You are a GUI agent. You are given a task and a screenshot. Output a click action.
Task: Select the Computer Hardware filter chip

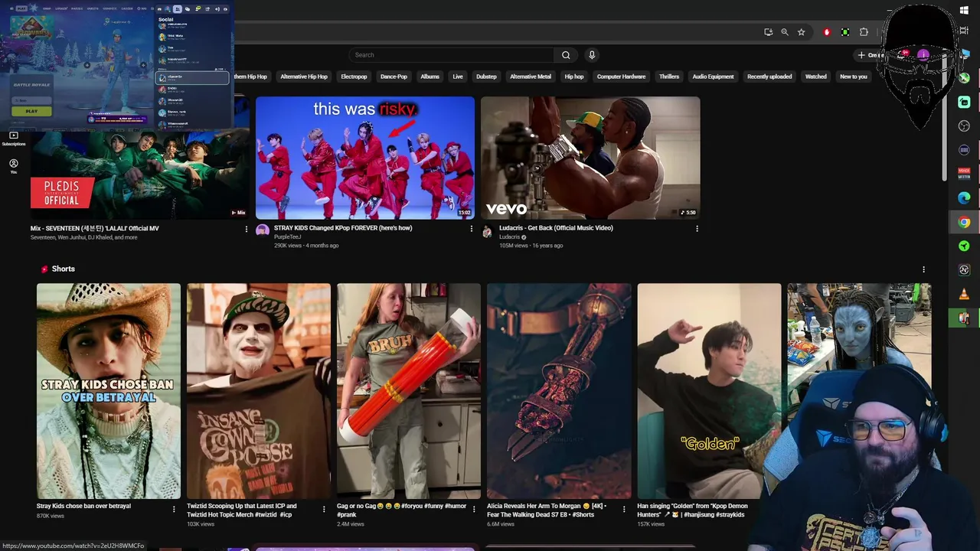click(621, 77)
